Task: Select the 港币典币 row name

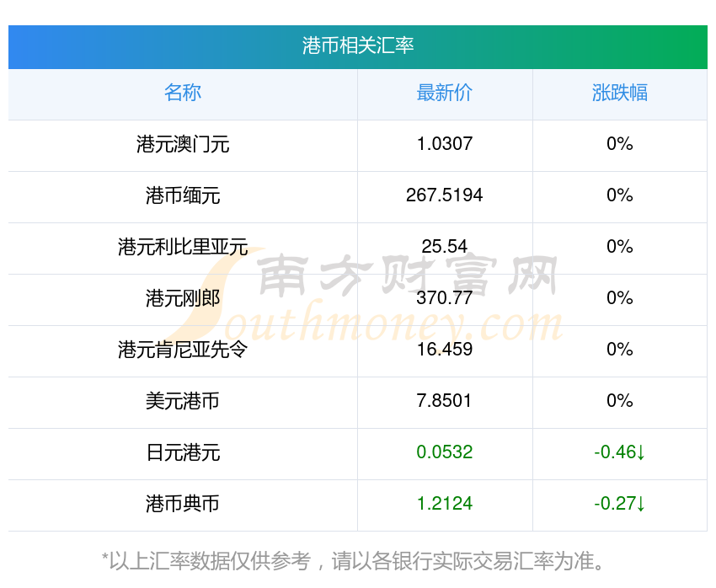Action: pos(183,504)
